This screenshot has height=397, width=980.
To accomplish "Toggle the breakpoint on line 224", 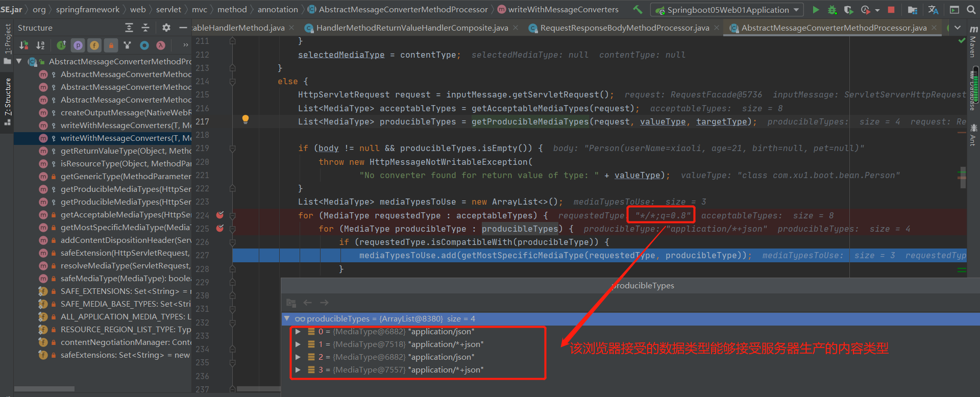I will tap(220, 215).
